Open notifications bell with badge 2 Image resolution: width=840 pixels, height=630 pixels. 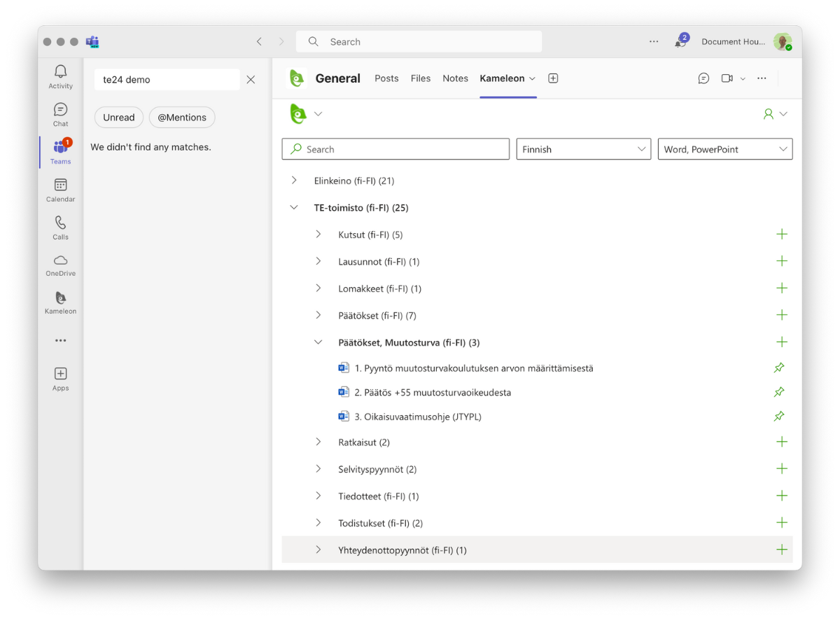(x=680, y=41)
